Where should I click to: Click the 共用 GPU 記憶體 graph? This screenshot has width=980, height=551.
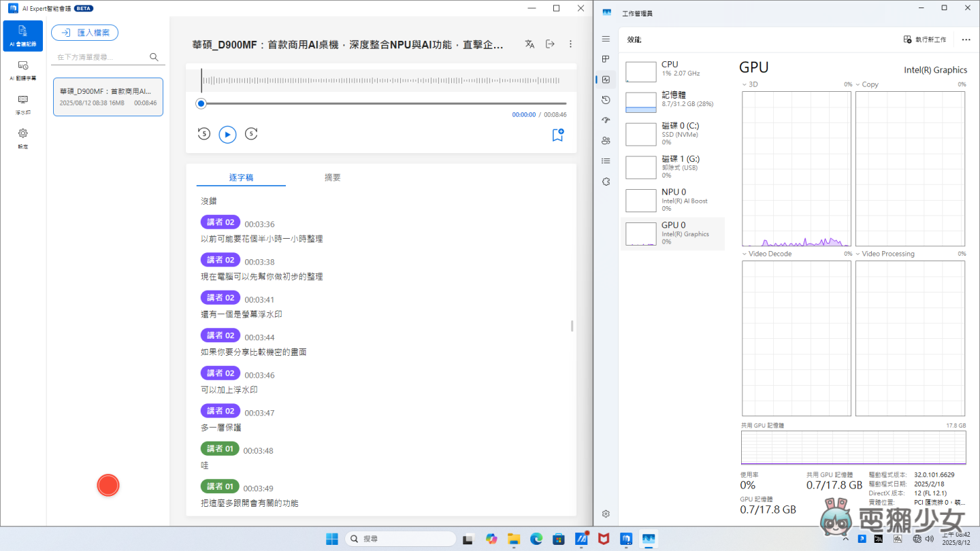[853, 447]
